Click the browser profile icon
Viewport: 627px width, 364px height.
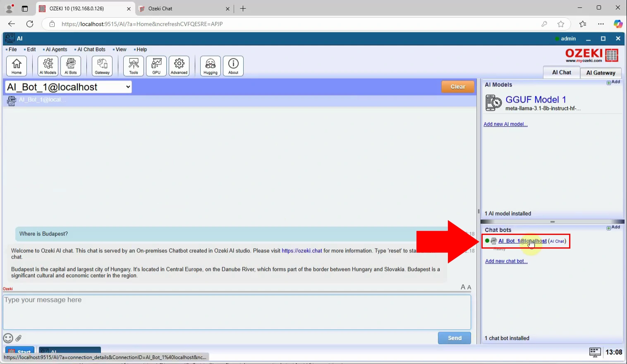[x=9, y=8]
